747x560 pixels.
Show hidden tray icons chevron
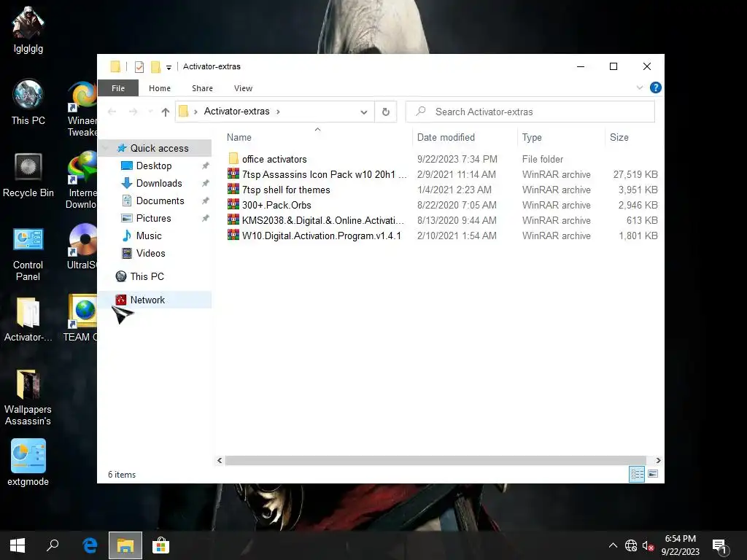613,545
